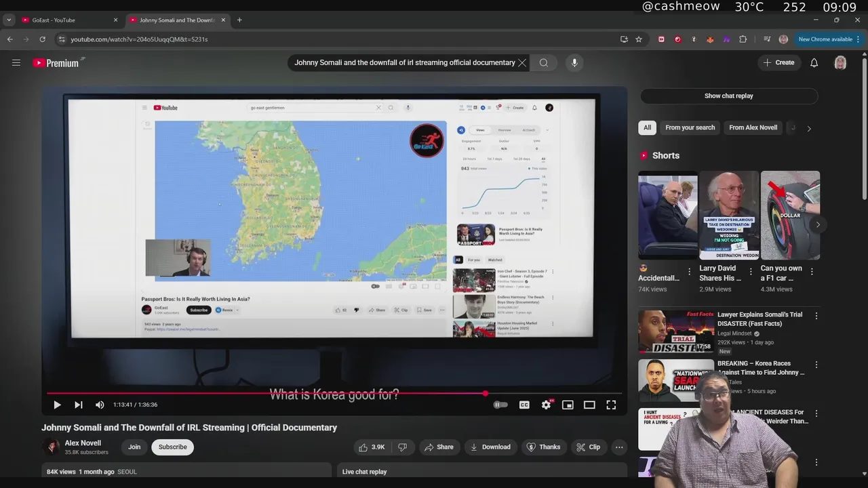The image size is (868, 488).
Task: Open the Can you own a F1 car Short
Action: coord(790,216)
